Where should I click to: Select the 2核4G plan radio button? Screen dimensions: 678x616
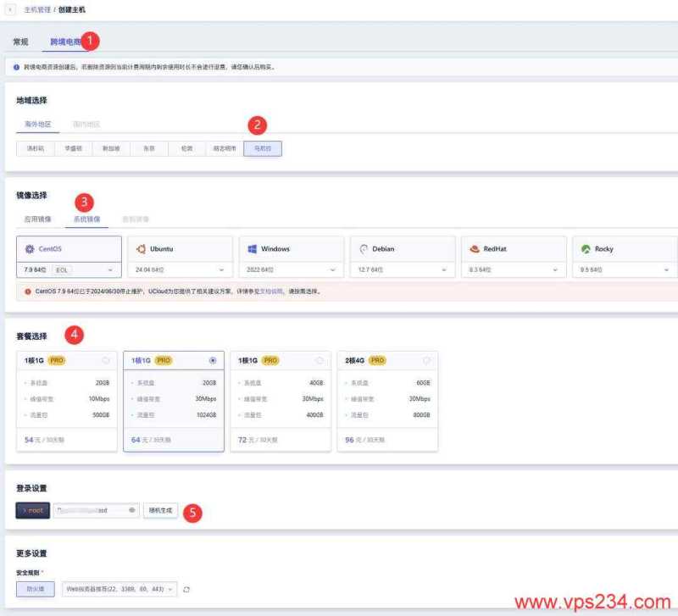[x=425, y=360]
